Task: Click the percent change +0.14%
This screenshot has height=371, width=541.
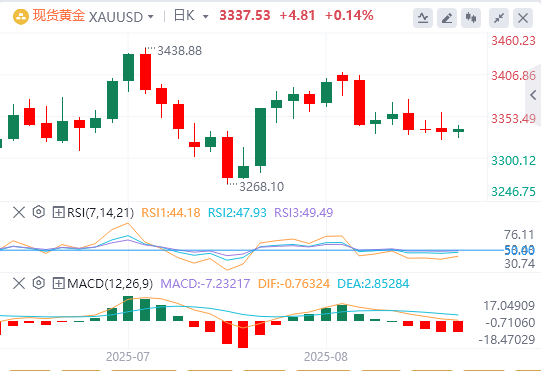Action: tap(349, 16)
